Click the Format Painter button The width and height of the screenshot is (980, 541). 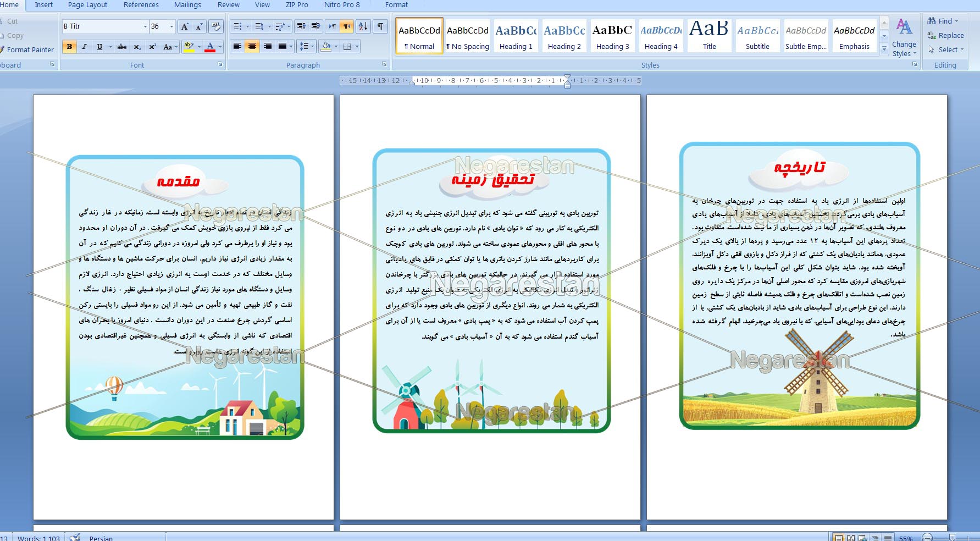coord(26,49)
